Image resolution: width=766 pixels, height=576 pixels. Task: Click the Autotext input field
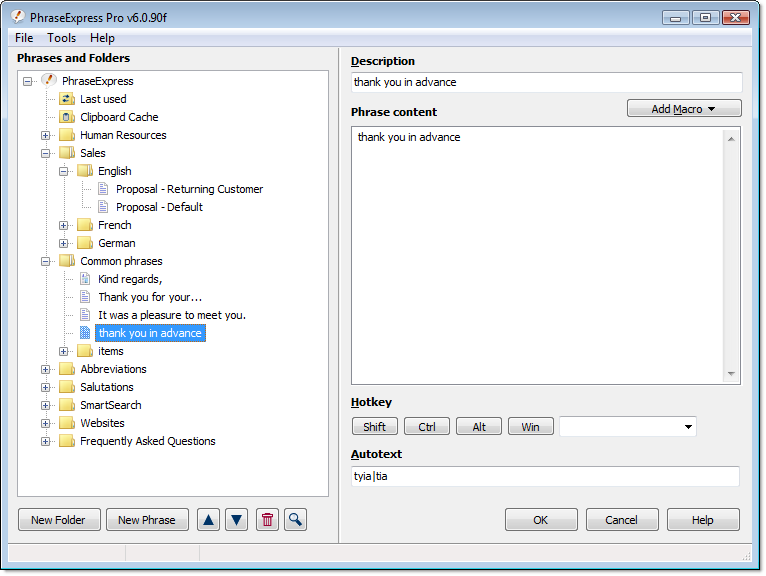[545, 476]
